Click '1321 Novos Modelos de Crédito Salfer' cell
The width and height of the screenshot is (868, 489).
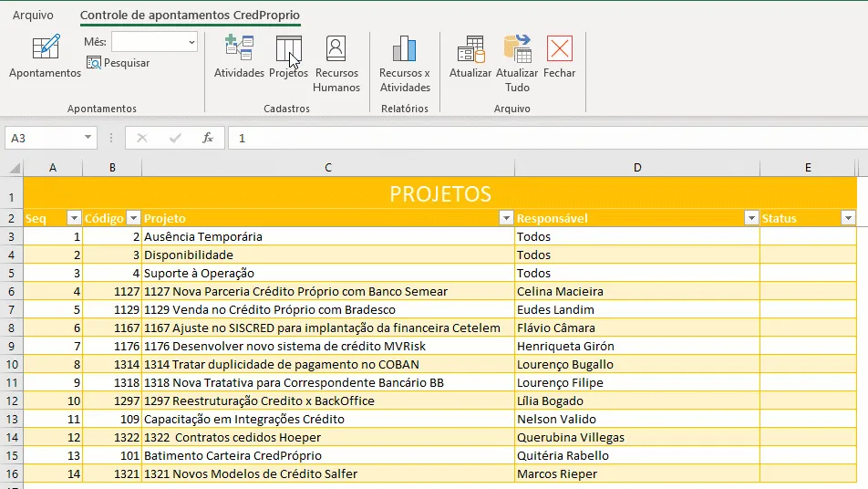(x=328, y=474)
